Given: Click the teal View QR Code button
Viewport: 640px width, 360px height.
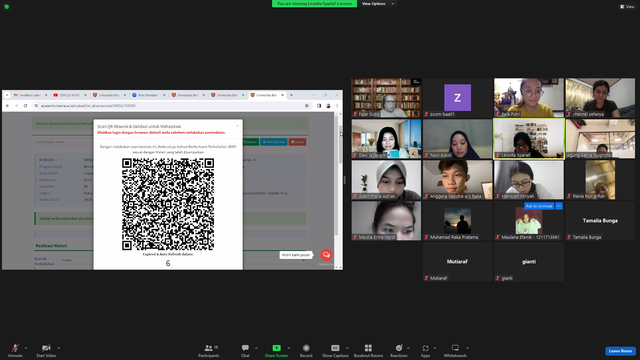Looking at the screenshot, I should (273, 142).
